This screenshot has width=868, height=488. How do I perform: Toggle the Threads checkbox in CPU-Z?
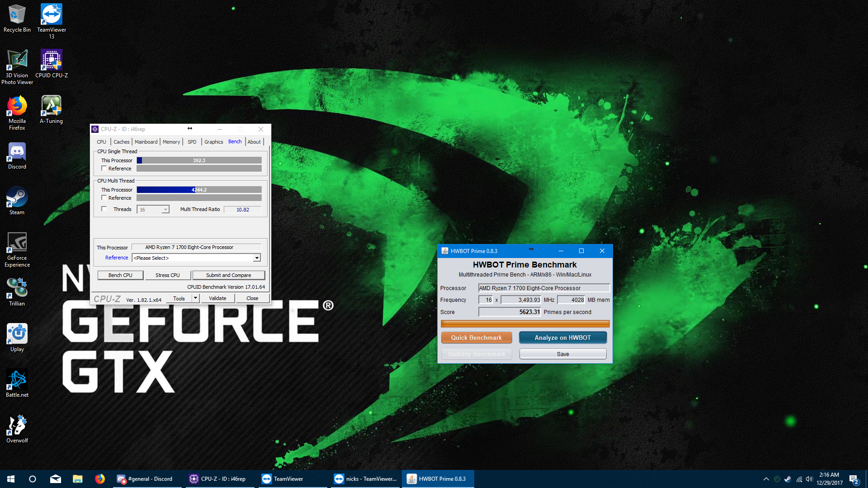pyautogui.click(x=104, y=209)
